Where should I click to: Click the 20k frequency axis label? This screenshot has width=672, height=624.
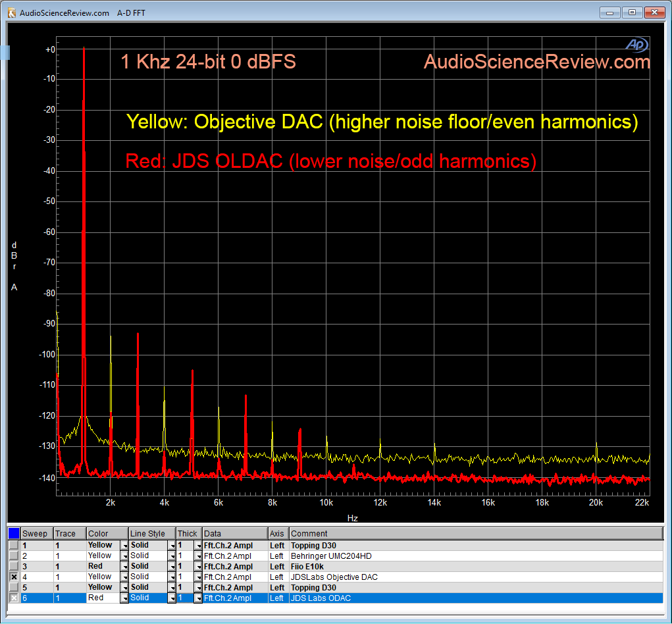coord(596,503)
